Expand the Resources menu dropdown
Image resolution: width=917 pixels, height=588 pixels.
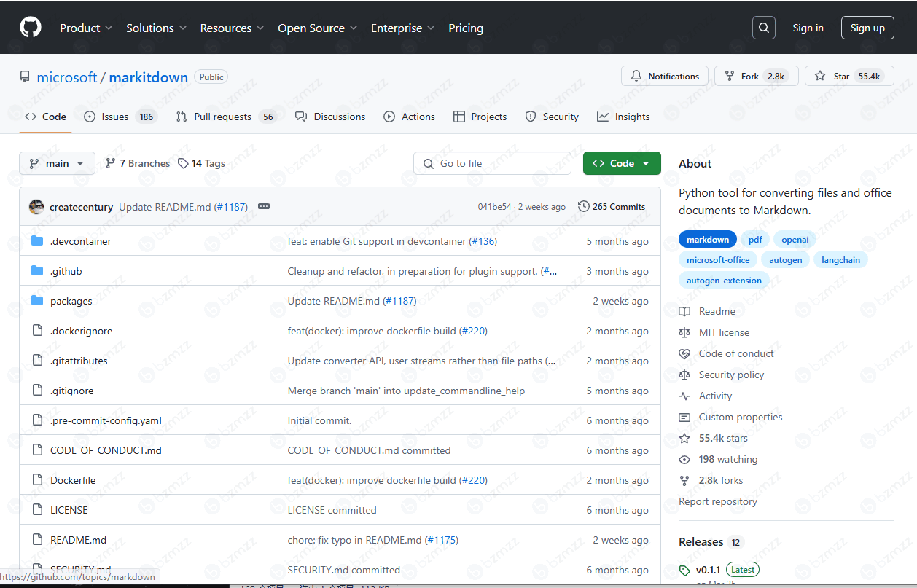[x=232, y=28]
